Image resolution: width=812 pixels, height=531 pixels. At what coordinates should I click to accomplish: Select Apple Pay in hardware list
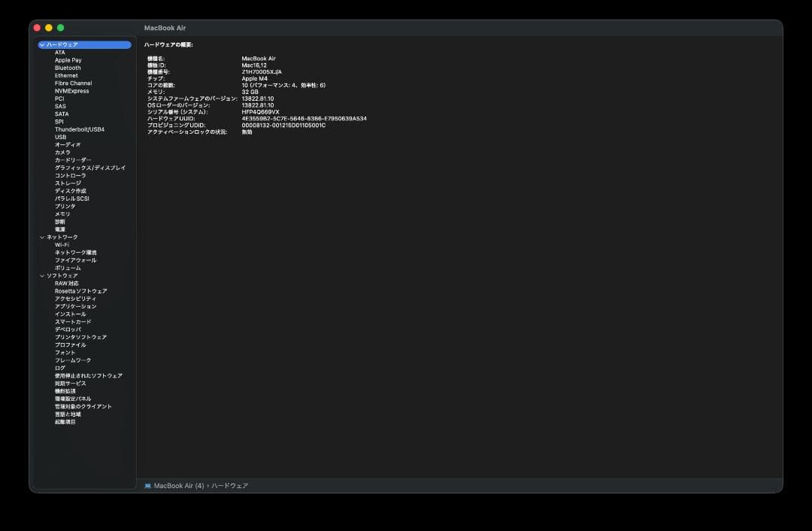(x=68, y=60)
